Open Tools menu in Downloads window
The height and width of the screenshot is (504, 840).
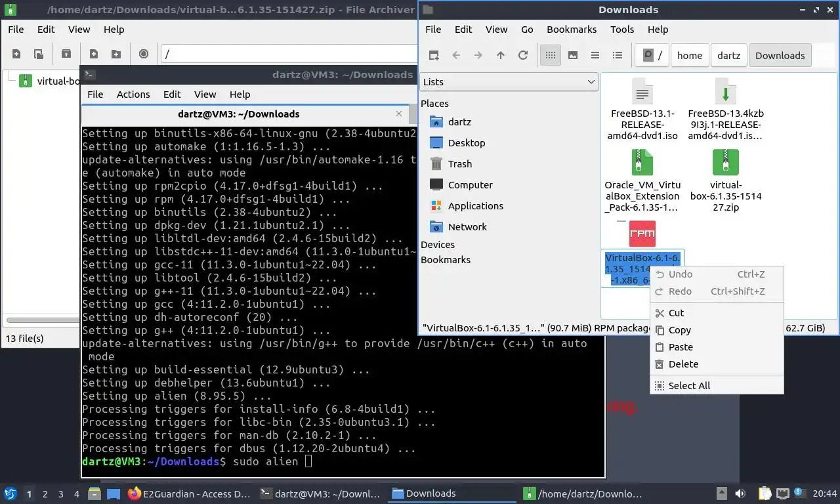coord(622,30)
